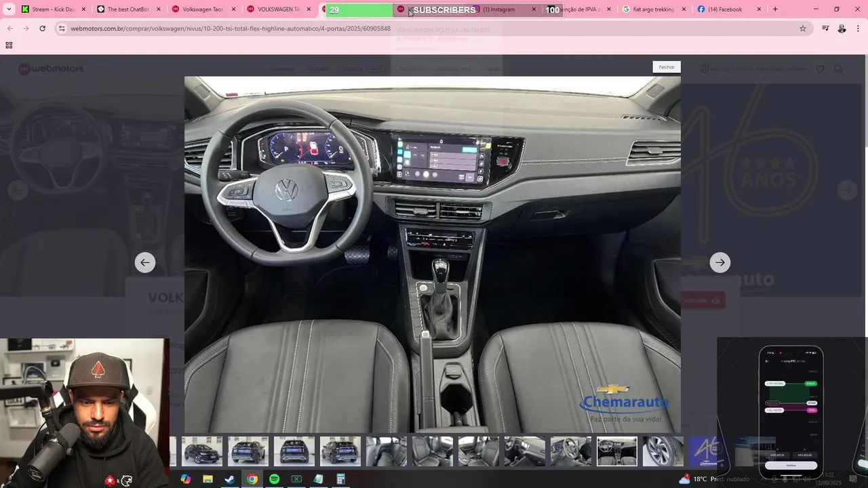Click the main dashboard photo

[x=433, y=254]
